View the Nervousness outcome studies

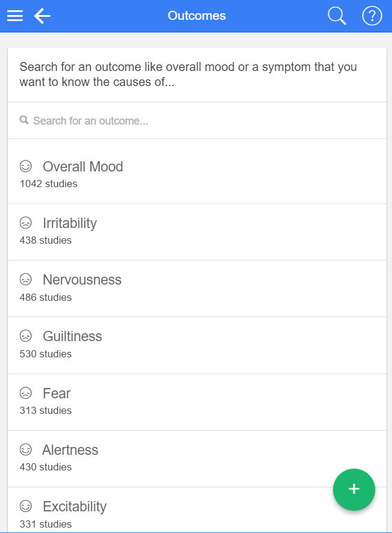click(82, 280)
